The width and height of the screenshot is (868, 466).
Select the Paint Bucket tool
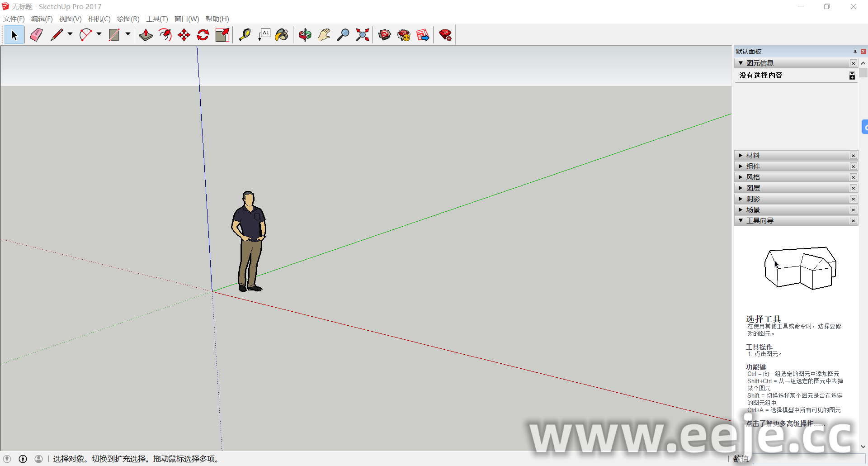coord(282,35)
